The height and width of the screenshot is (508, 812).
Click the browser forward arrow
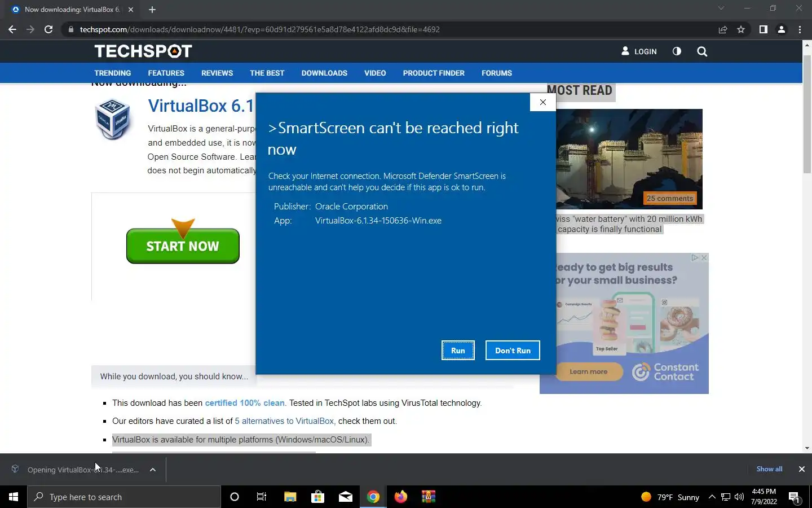[30, 29]
